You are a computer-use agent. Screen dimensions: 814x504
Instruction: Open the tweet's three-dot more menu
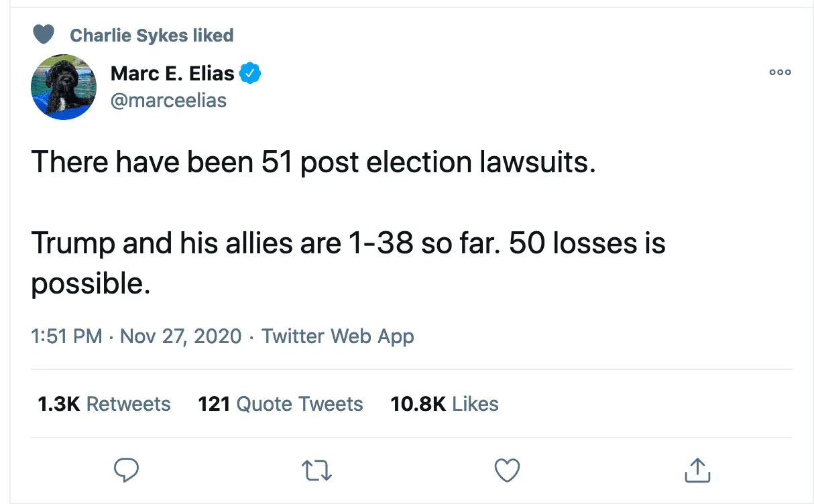(780, 73)
